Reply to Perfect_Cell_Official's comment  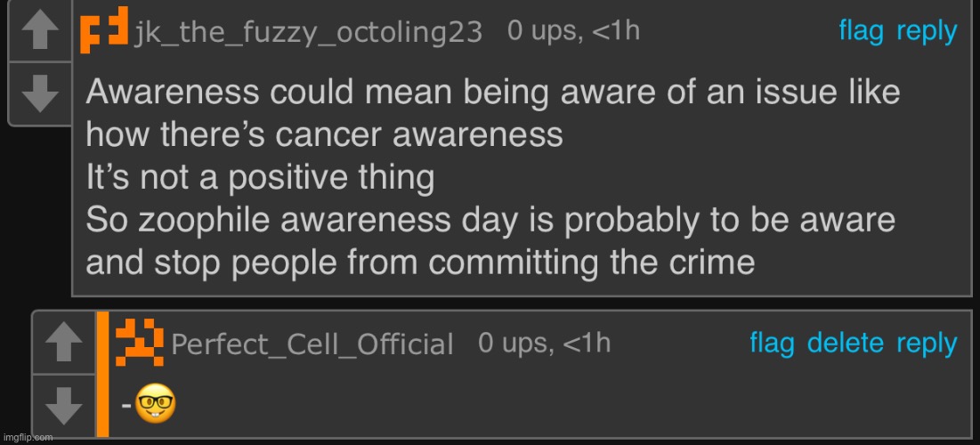click(x=926, y=343)
